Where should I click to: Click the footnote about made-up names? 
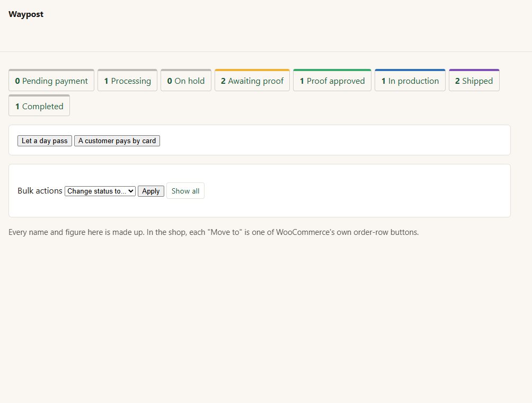pos(214,232)
